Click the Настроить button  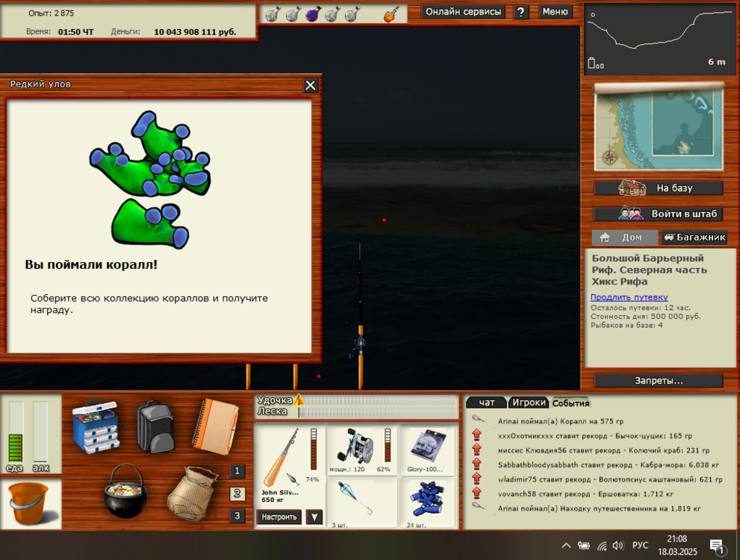click(x=279, y=517)
